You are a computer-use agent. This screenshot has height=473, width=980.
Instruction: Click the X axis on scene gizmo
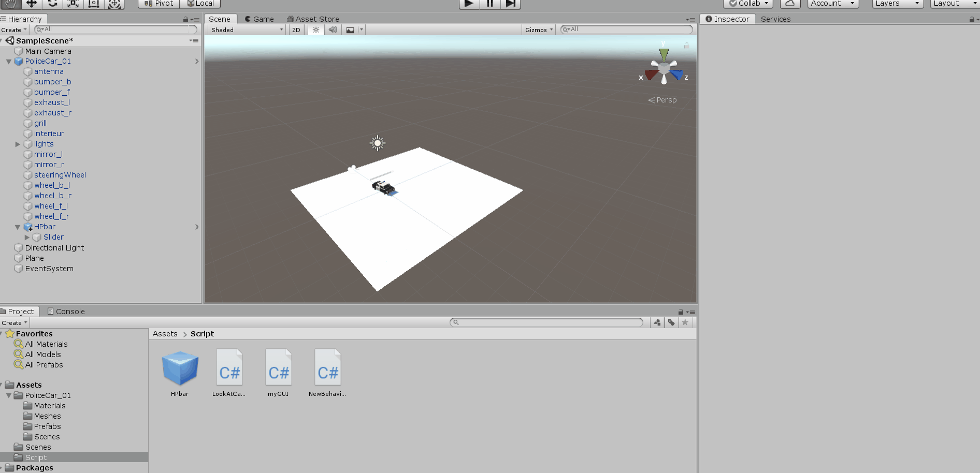651,76
